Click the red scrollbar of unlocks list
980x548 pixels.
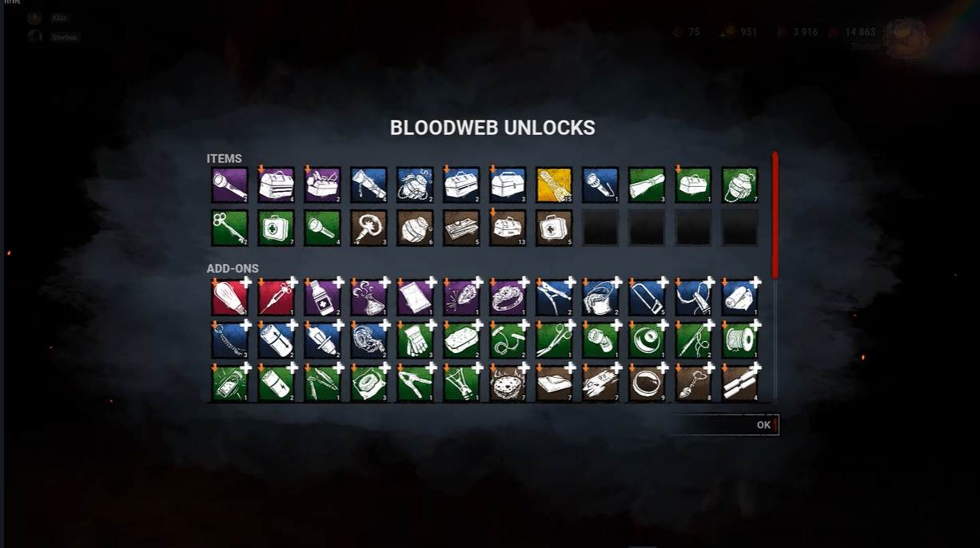pos(775,214)
